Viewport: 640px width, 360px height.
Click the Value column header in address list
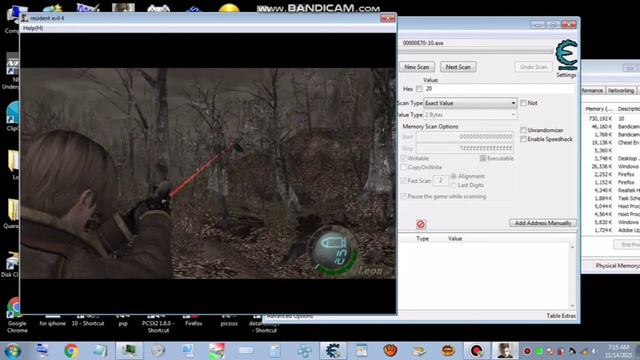coord(455,239)
